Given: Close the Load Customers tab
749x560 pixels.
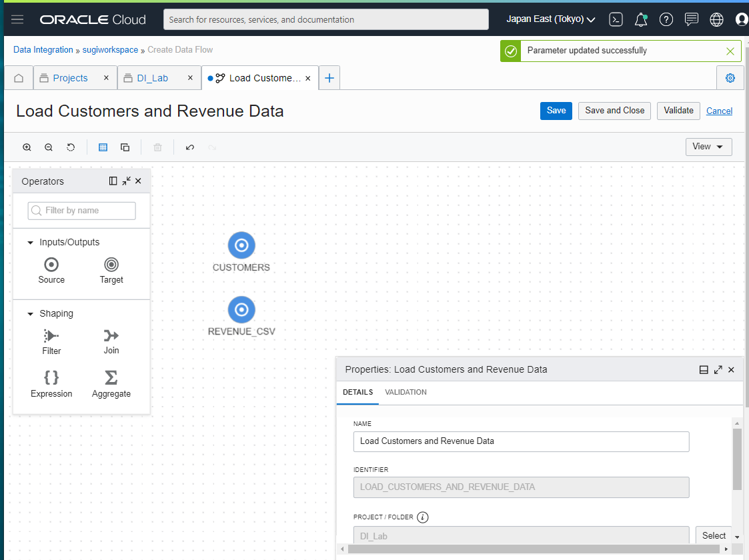Looking at the screenshot, I should (308, 78).
